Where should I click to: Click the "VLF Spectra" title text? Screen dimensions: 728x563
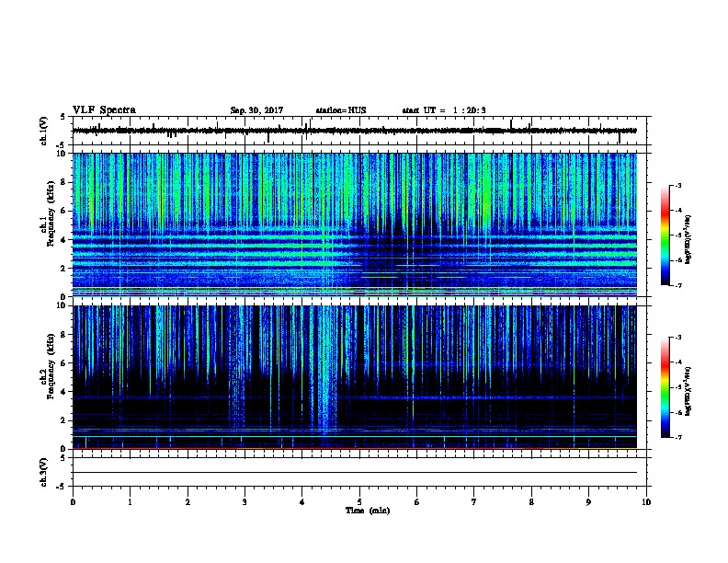[x=104, y=110]
